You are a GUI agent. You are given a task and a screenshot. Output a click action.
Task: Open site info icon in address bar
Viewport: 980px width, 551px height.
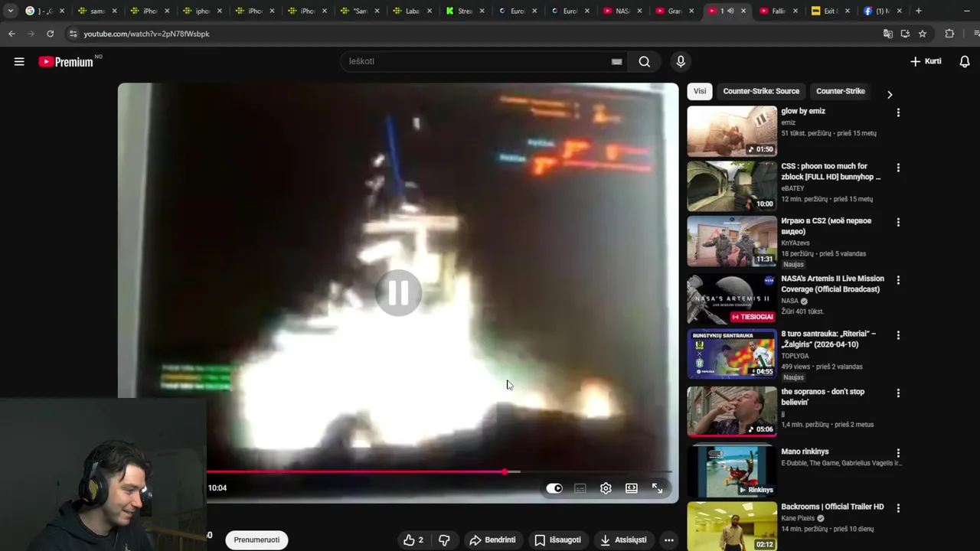tap(73, 34)
